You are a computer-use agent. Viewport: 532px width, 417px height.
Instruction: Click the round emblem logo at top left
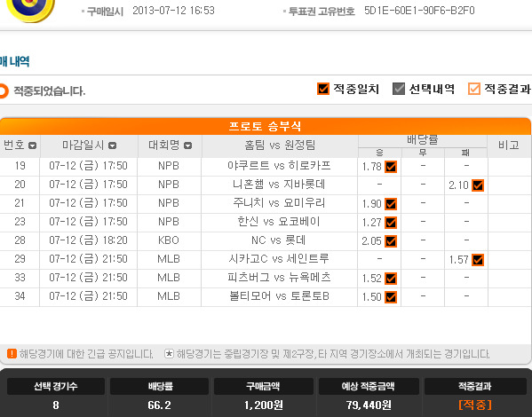[30, 10]
